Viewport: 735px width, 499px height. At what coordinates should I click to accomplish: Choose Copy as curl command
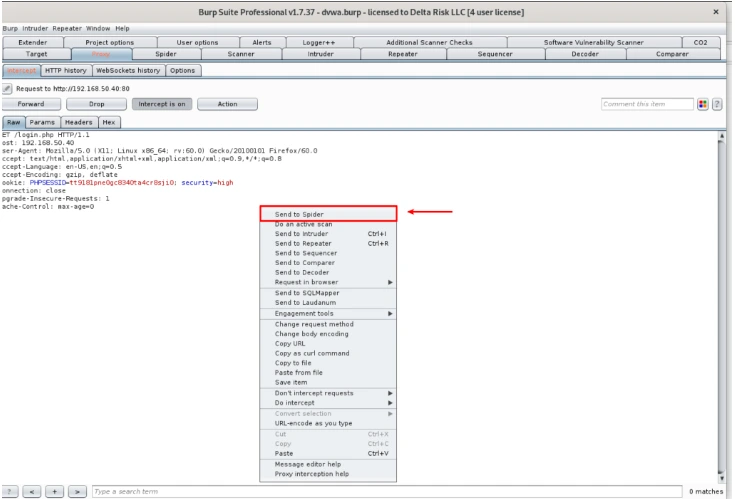[328, 353]
